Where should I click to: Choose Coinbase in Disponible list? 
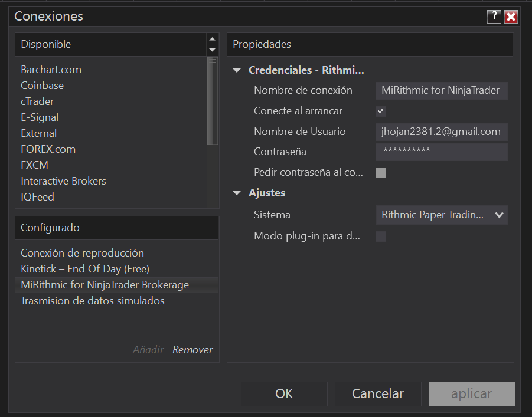(43, 86)
